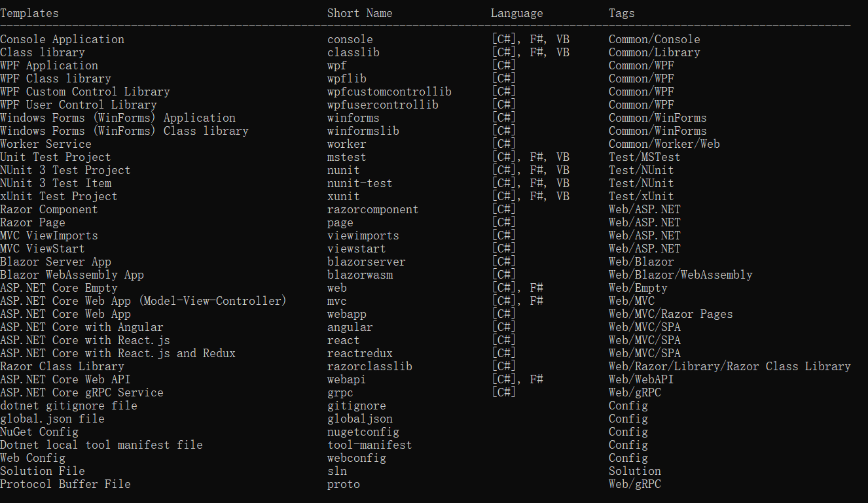
Task: Click the Protocol Buffer File template
Action: click(65, 484)
